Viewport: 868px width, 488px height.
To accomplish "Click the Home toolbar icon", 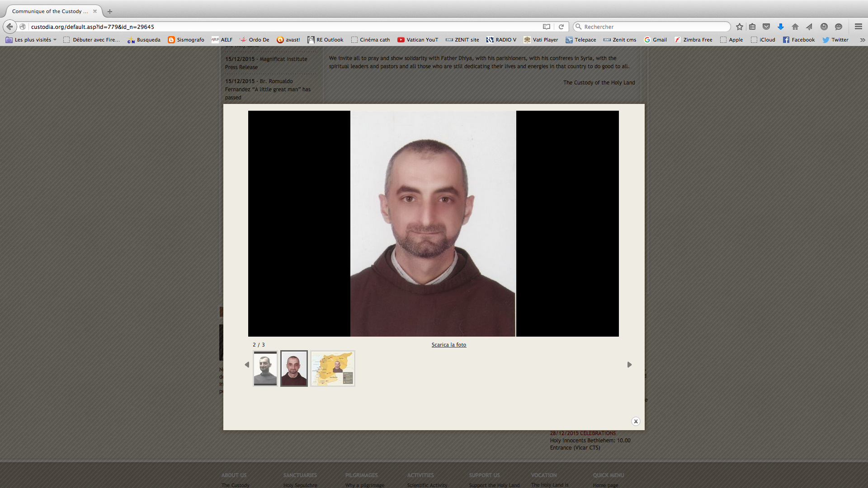I will point(795,27).
